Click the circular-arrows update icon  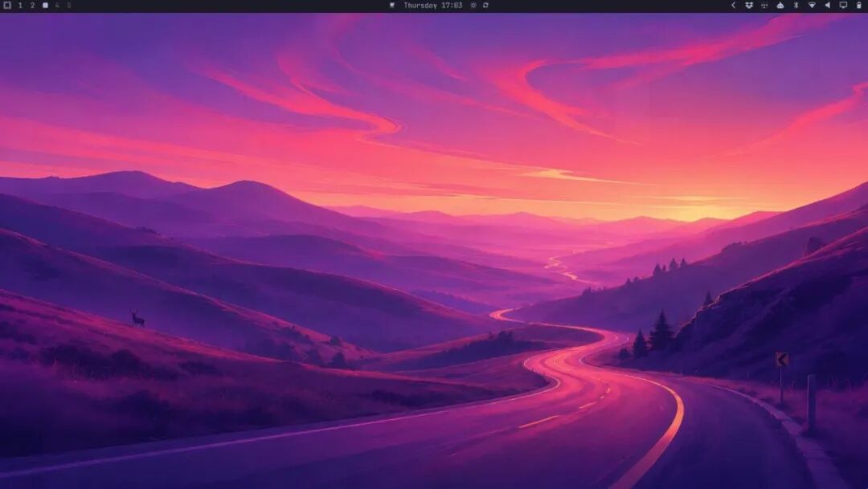(x=485, y=6)
